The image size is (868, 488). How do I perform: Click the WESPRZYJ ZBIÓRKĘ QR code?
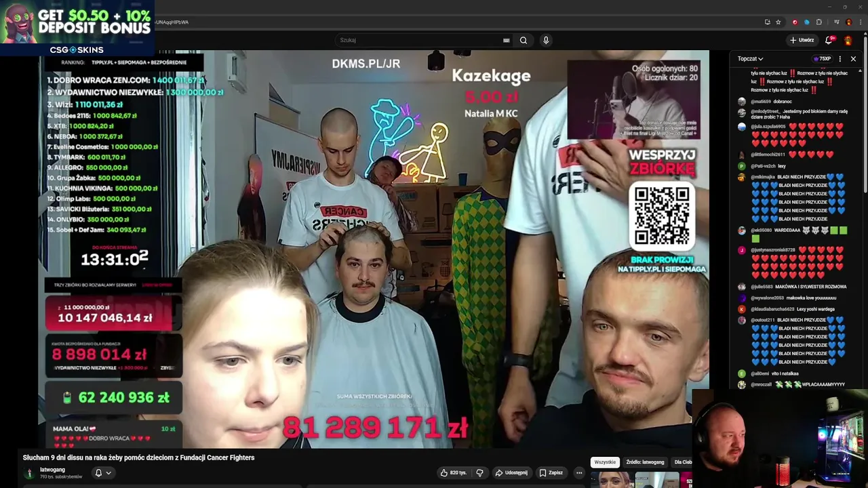(662, 216)
